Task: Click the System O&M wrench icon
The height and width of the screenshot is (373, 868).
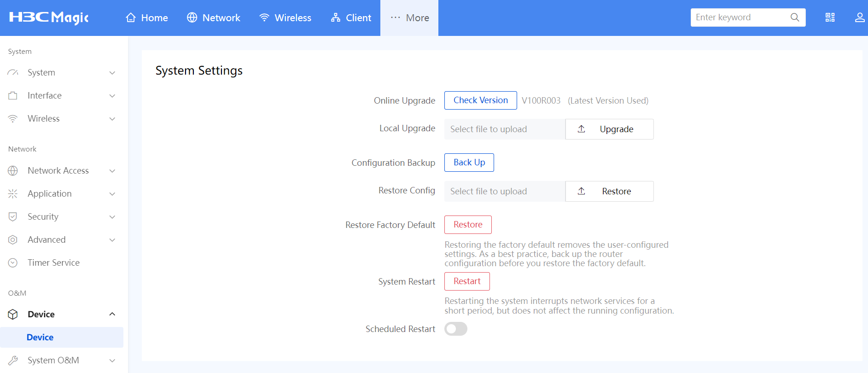Action: 13,360
